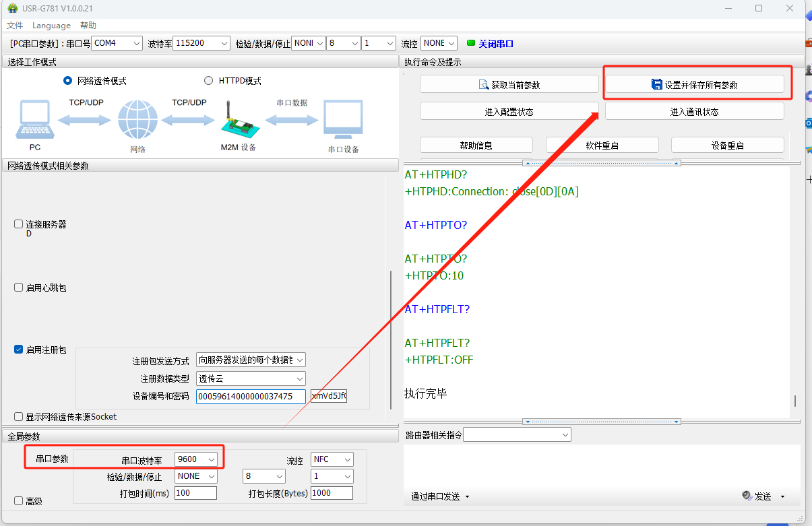
Task: Click the network globe icon in the diagram
Action: [137, 121]
